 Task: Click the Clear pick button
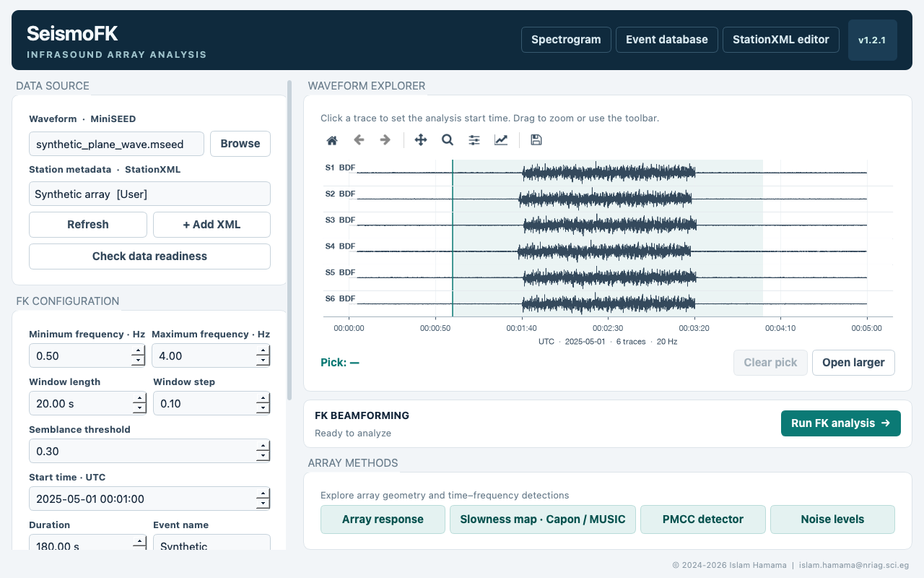point(770,363)
